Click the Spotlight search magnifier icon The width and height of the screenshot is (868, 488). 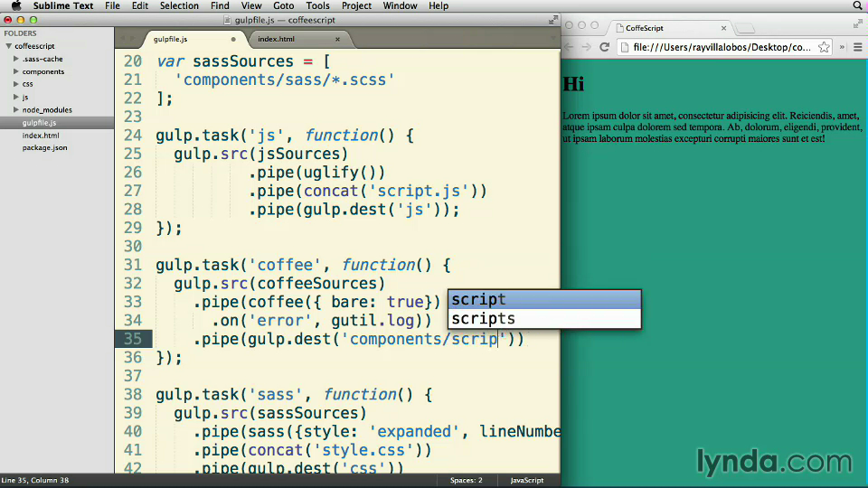[857, 6]
